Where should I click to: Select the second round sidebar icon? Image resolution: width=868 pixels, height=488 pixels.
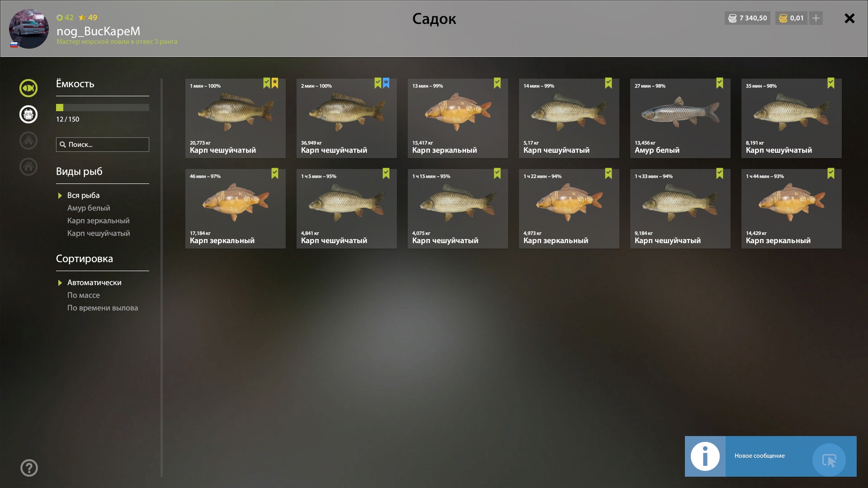[28, 114]
